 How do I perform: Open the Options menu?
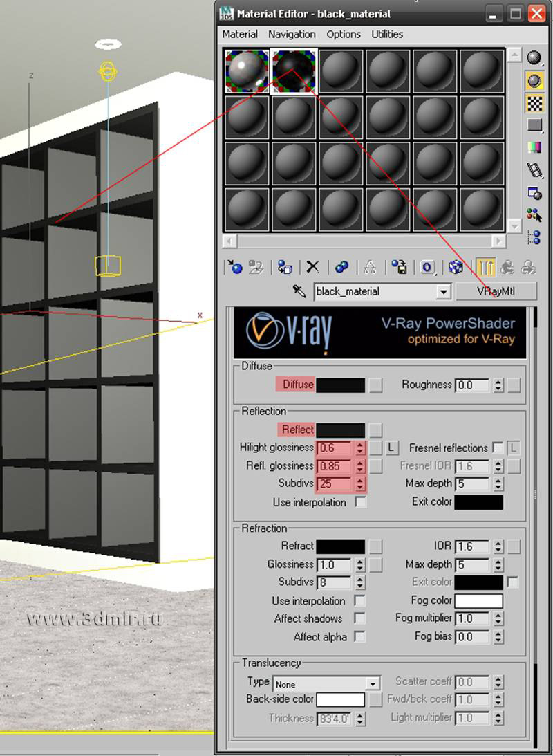[x=344, y=34]
